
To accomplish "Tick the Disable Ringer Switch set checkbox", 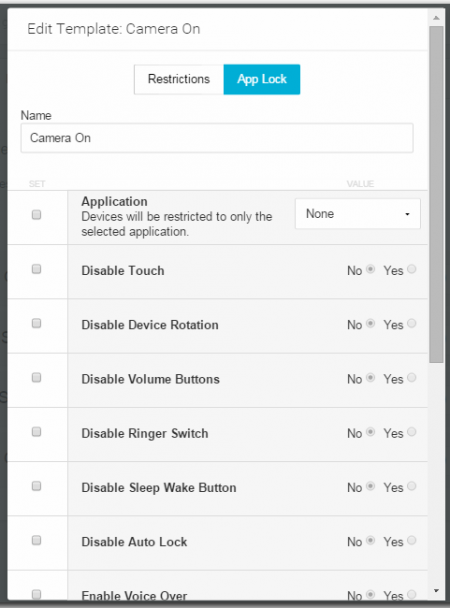I will click(x=36, y=432).
